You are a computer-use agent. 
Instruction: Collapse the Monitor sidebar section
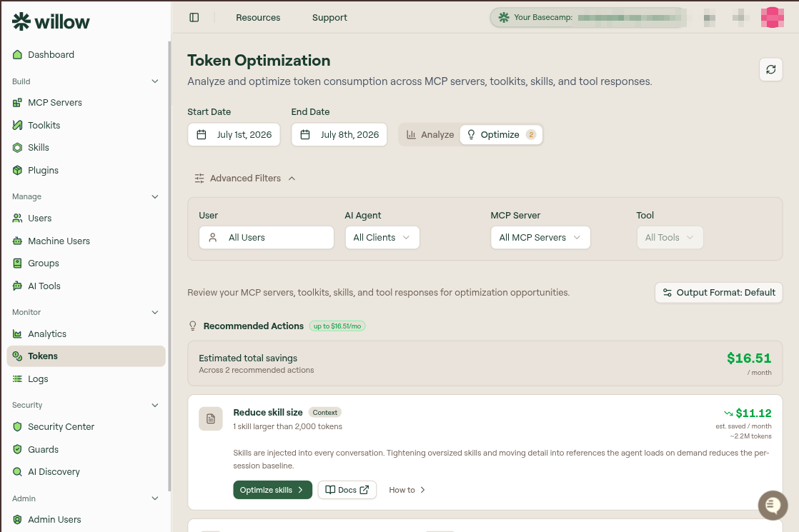(155, 312)
